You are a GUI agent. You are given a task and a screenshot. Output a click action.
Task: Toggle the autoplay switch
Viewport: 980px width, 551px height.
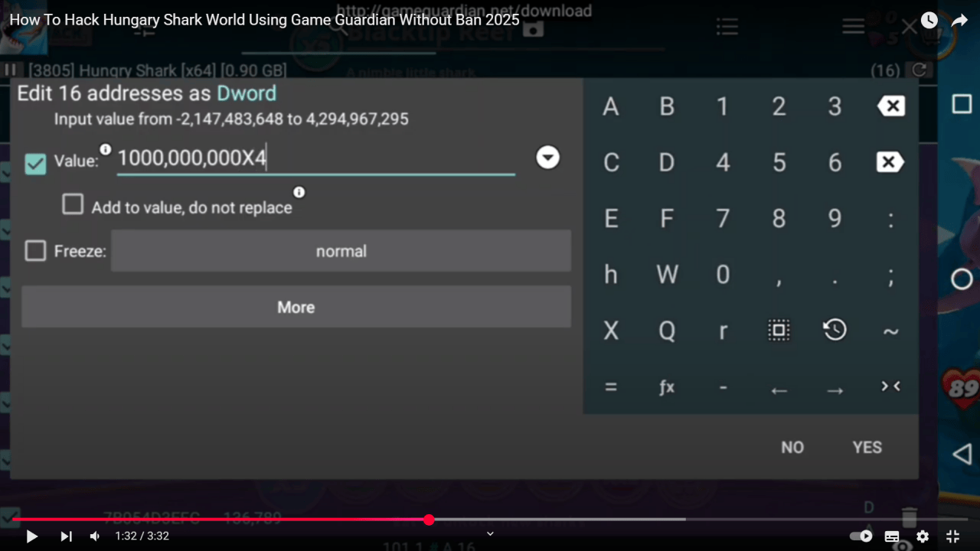click(x=861, y=536)
